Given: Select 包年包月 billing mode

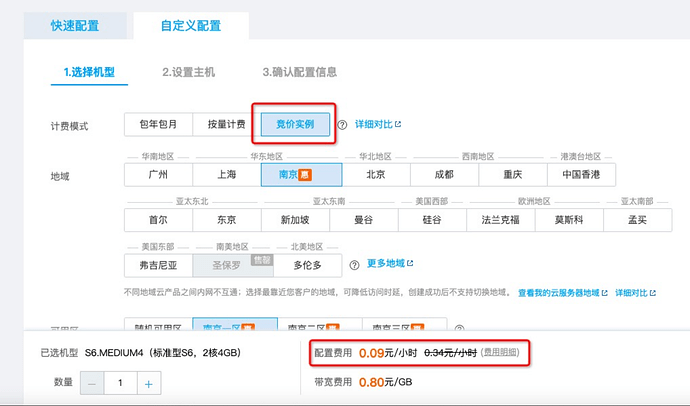Looking at the screenshot, I should point(158,124).
